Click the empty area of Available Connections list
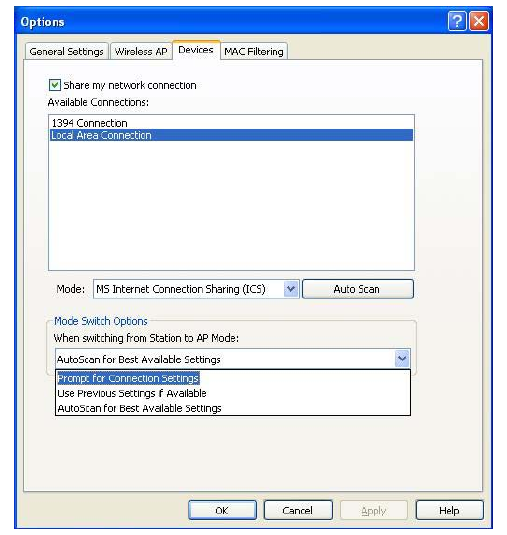Image resolution: width=507 pixels, height=535 pixels. click(231, 205)
